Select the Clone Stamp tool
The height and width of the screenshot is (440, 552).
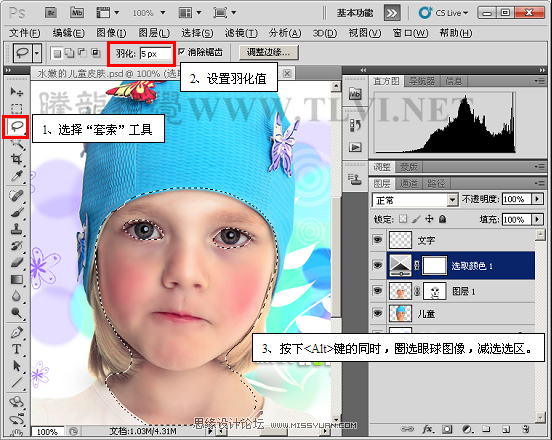[16, 229]
